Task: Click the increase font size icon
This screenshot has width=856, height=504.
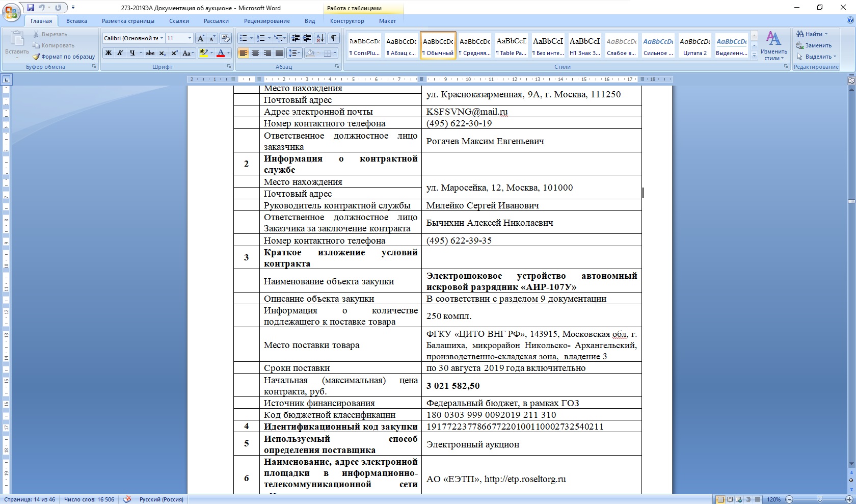Action: (201, 38)
